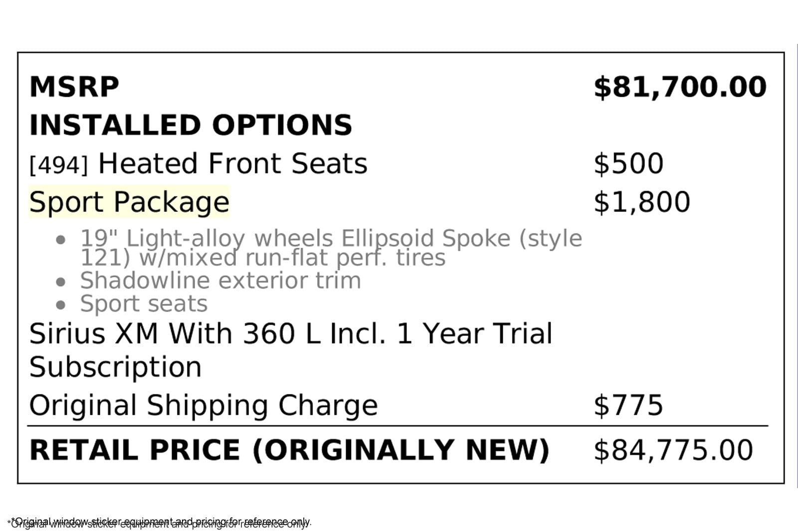This screenshot has height=532, width=798.
Task: Click the Subscription text line
Action: click(115, 367)
